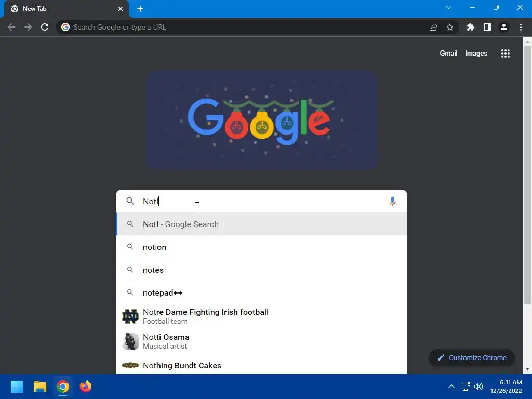Click the Google holiday doodle

[x=262, y=120]
